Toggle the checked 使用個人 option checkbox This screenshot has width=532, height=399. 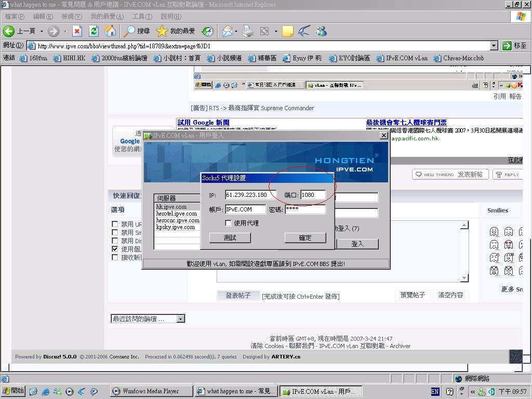115,249
